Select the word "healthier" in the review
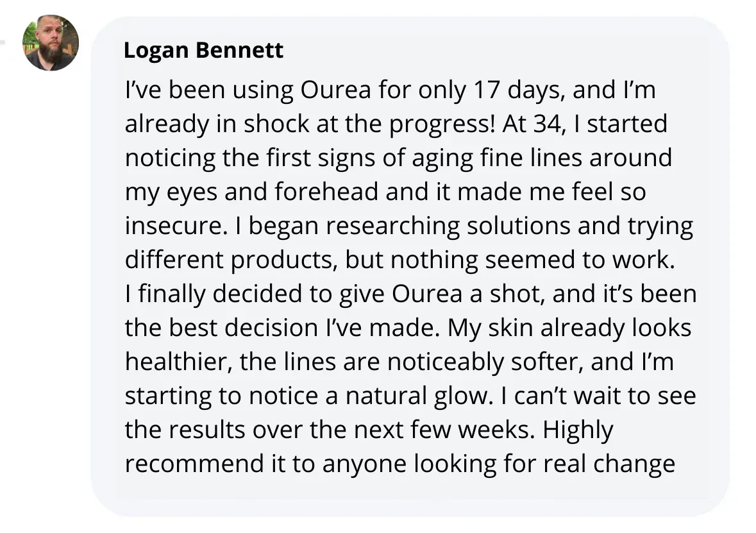The image size is (756, 533). (178, 362)
